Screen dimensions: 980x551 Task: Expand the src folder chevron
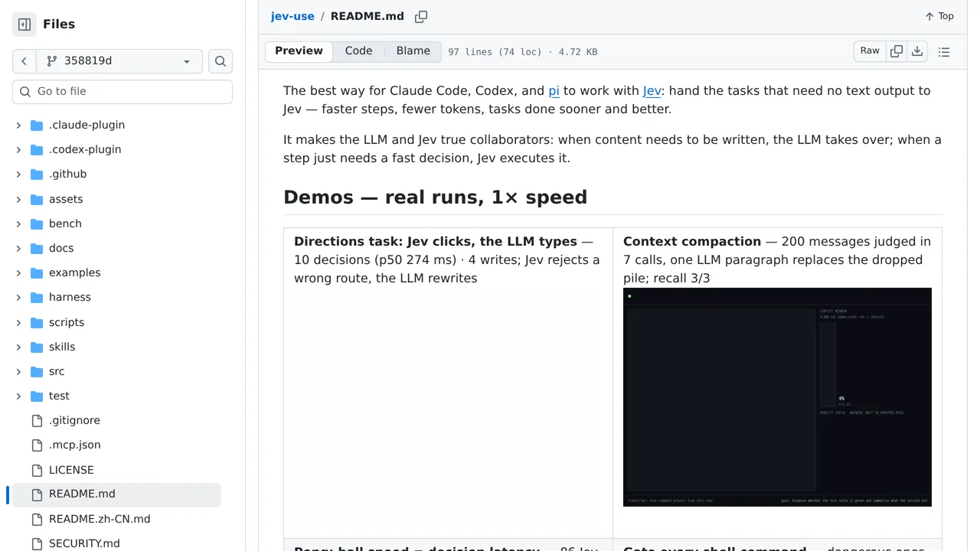point(18,371)
